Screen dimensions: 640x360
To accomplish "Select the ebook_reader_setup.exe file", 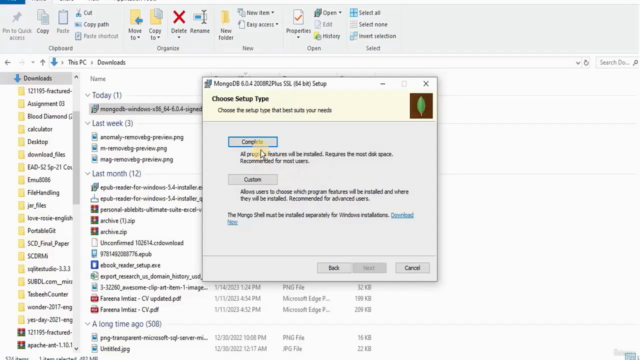I will tap(126, 265).
